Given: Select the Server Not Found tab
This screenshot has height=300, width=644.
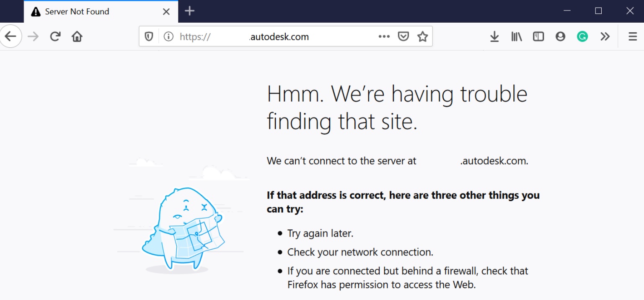Looking at the screenshot, I should pos(84,11).
